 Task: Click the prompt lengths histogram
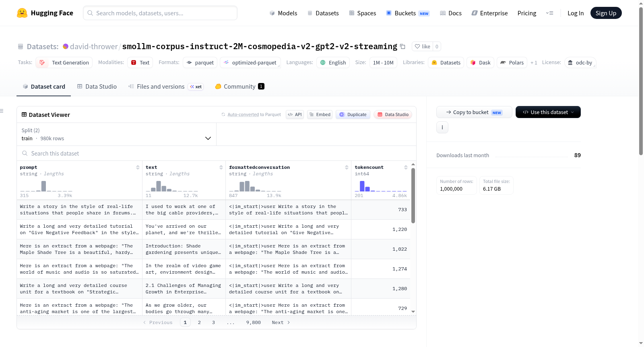[46, 186]
